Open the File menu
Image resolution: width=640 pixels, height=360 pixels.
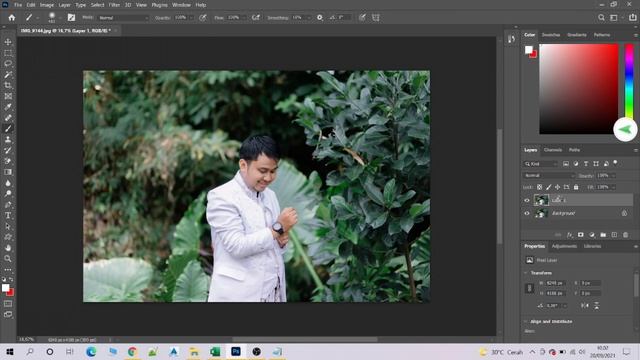point(18,5)
